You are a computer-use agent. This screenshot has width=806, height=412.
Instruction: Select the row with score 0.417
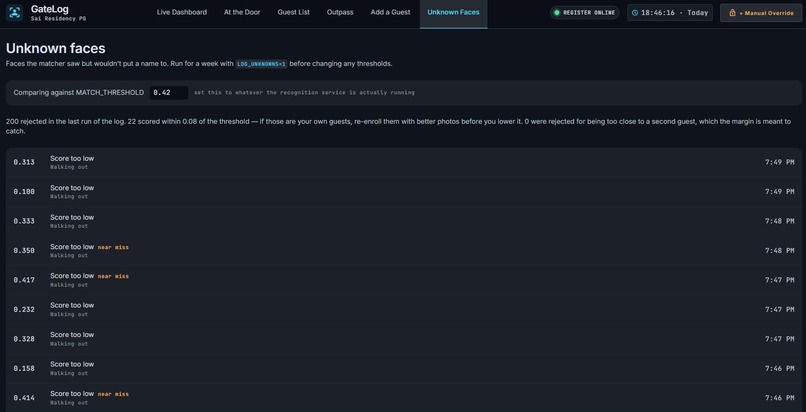(x=404, y=280)
